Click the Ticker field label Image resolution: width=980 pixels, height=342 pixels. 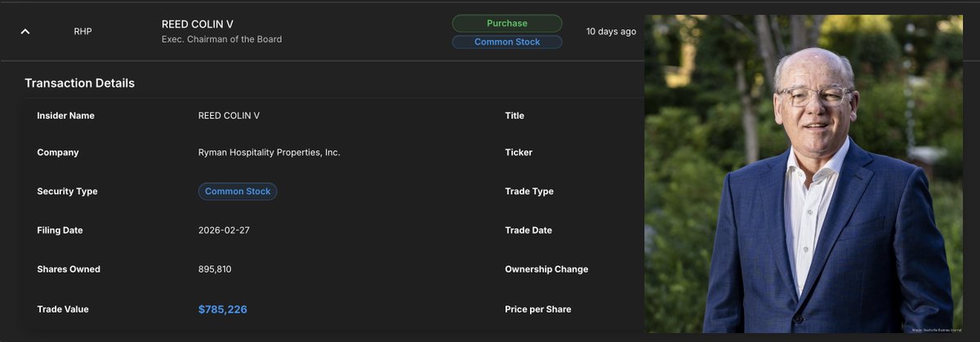click(x=519, y=153)
